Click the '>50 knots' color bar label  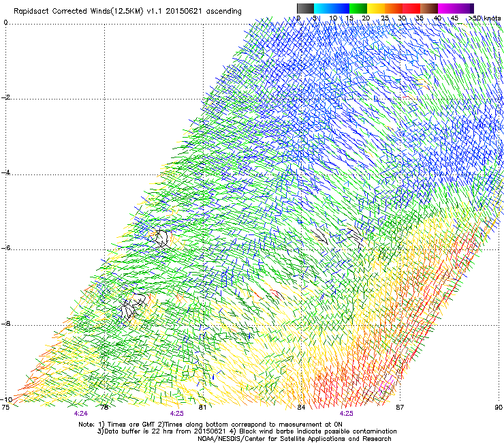484,18
